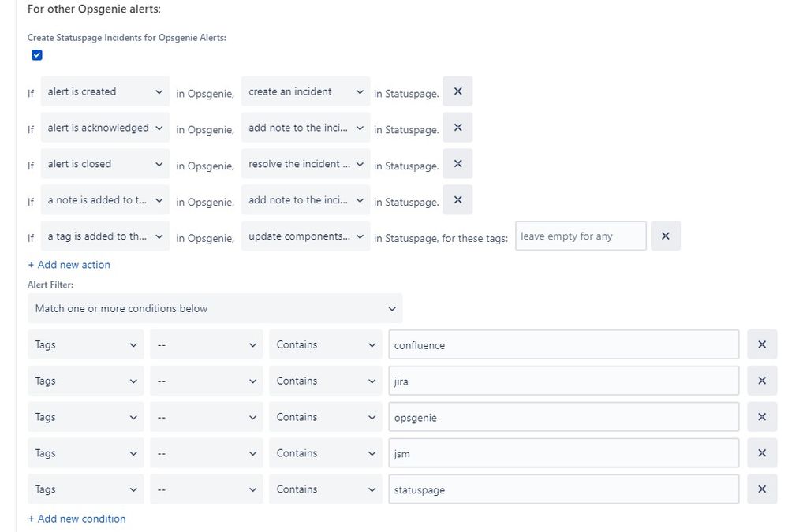This screenshot has width=788, height=532.
Task: Delete the opsgenie tag filter condition
Action: coord(762,417)
